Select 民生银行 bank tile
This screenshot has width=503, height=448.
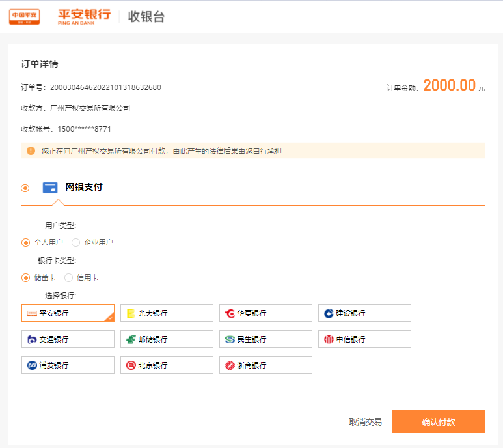click(265, 339)
